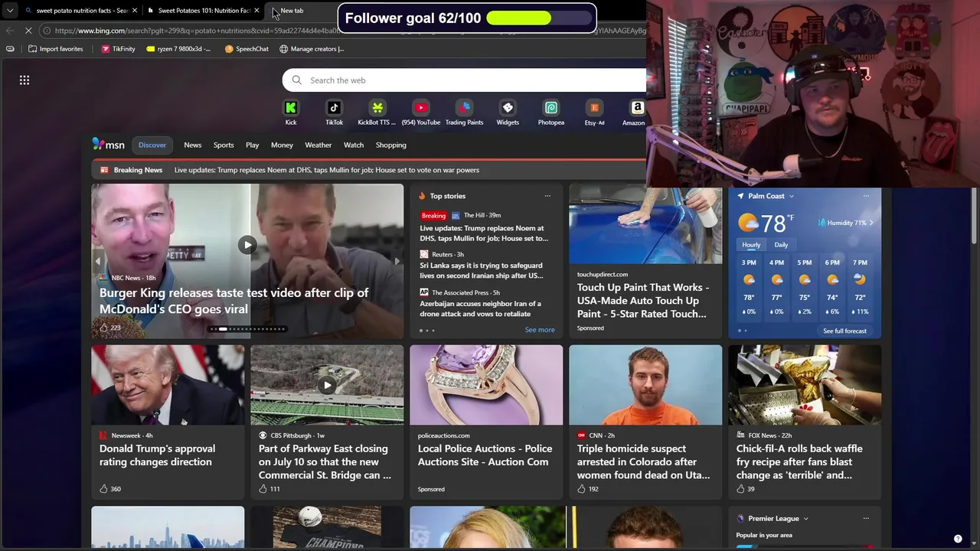
Task: Click the featured story carousel dots
Action: point(247,329)
